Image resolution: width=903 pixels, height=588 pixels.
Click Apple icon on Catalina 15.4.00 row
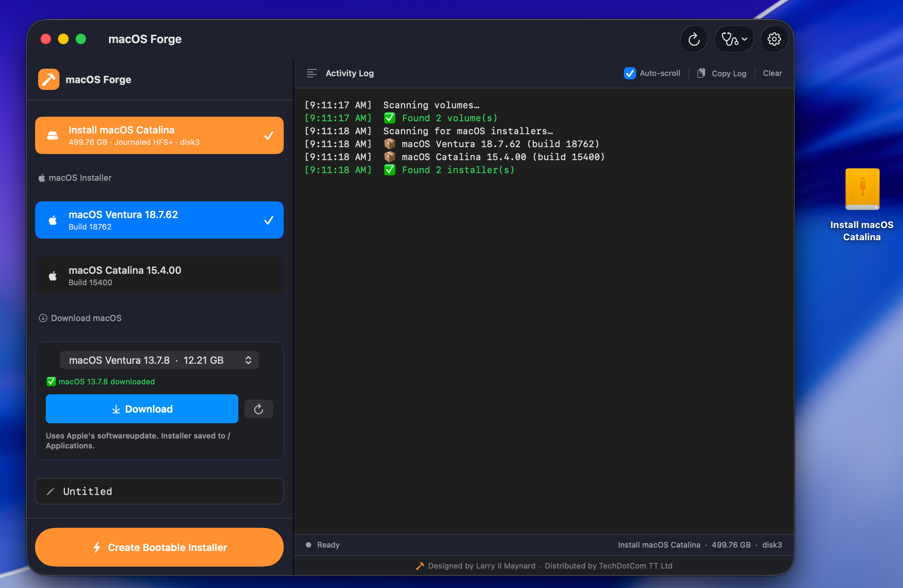click(53, 276)
